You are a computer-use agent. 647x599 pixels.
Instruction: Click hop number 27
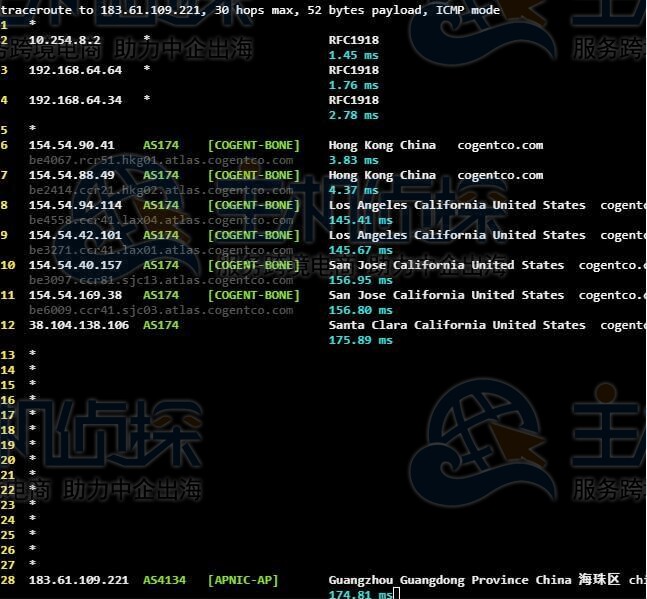click(7, 565)
